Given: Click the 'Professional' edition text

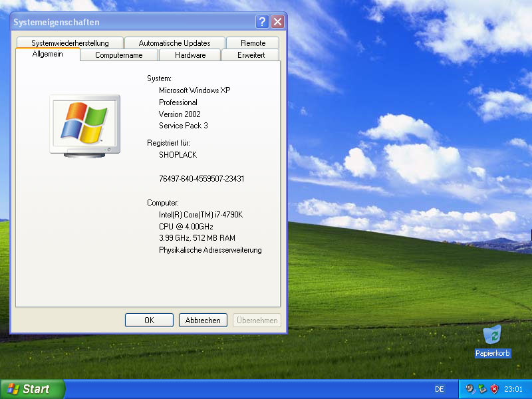Looking at the screenshot, I should point(178,102).
